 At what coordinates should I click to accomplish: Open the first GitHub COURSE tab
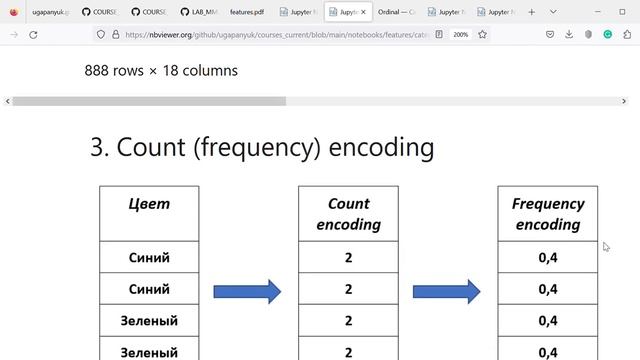99,12
